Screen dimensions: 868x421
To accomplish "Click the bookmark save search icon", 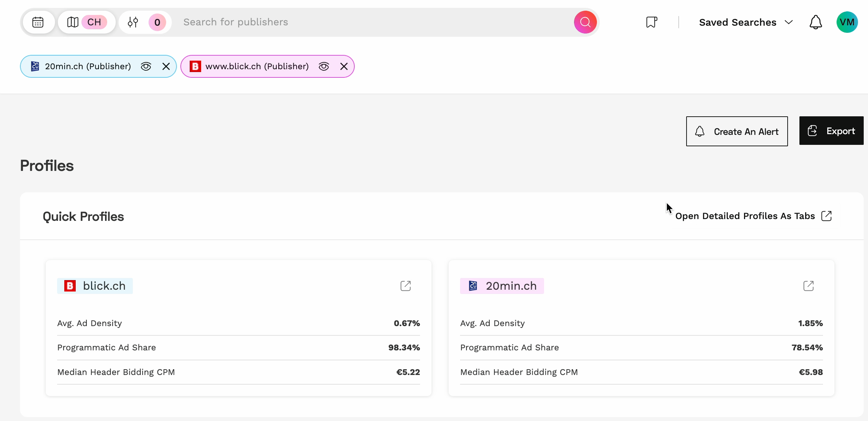I will [652, 22].
